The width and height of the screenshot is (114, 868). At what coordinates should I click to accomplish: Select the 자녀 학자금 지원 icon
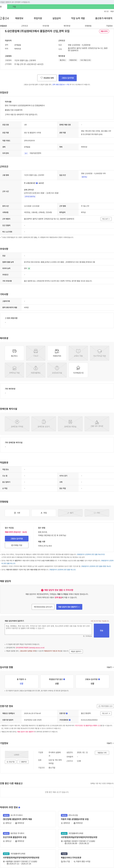coord(100,353)
